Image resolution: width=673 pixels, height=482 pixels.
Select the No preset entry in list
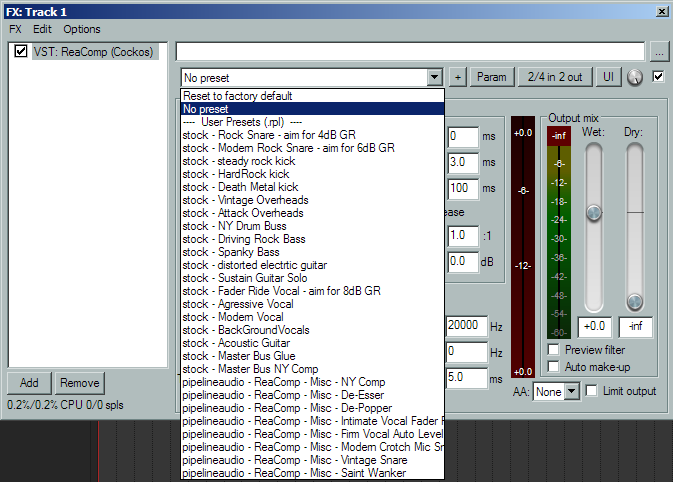[x=312, y=109]
